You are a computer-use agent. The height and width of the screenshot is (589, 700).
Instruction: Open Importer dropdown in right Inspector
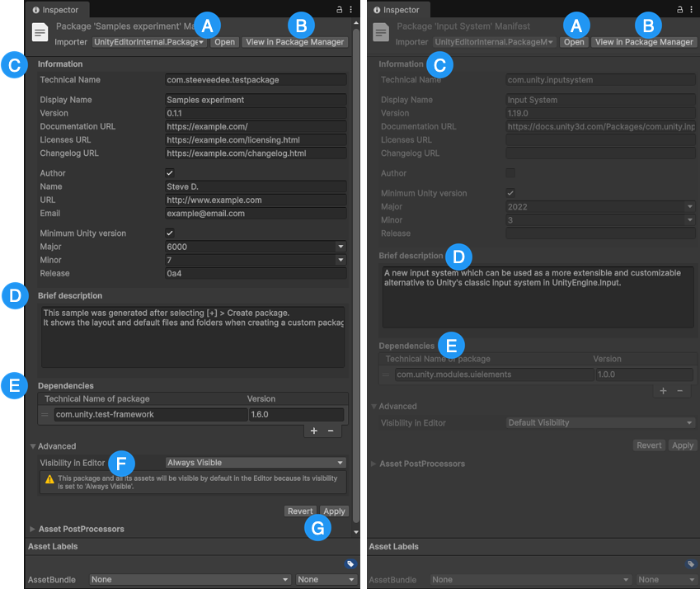pos(494,42)
